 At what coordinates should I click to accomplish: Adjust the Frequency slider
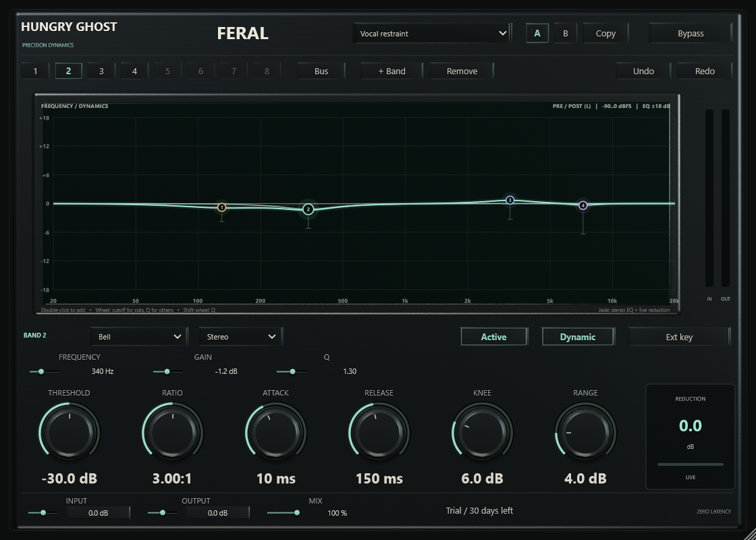coord(45,371)
